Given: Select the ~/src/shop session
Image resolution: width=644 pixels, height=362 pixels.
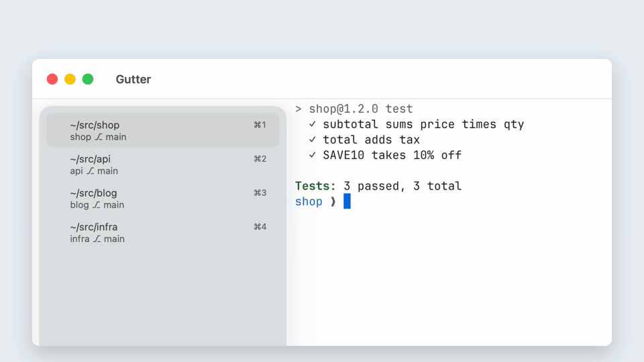Looking at the screenshot, I should point(162,130).
